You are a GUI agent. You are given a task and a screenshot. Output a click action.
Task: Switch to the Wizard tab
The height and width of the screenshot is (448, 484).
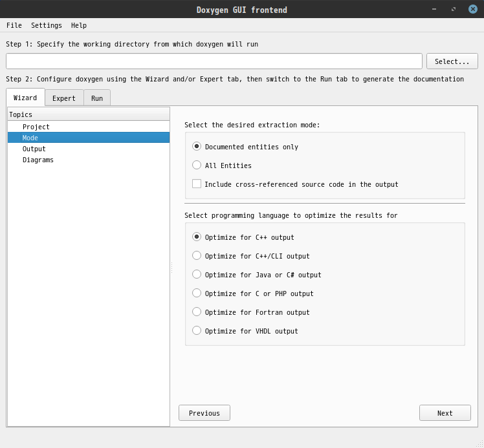pyautogui.click(x=25, y=98)
